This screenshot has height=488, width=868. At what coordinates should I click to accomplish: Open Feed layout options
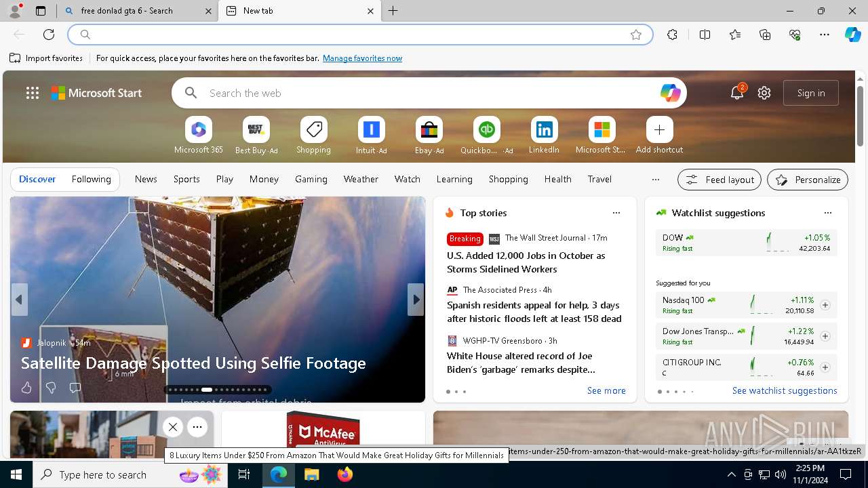(719, 180)
